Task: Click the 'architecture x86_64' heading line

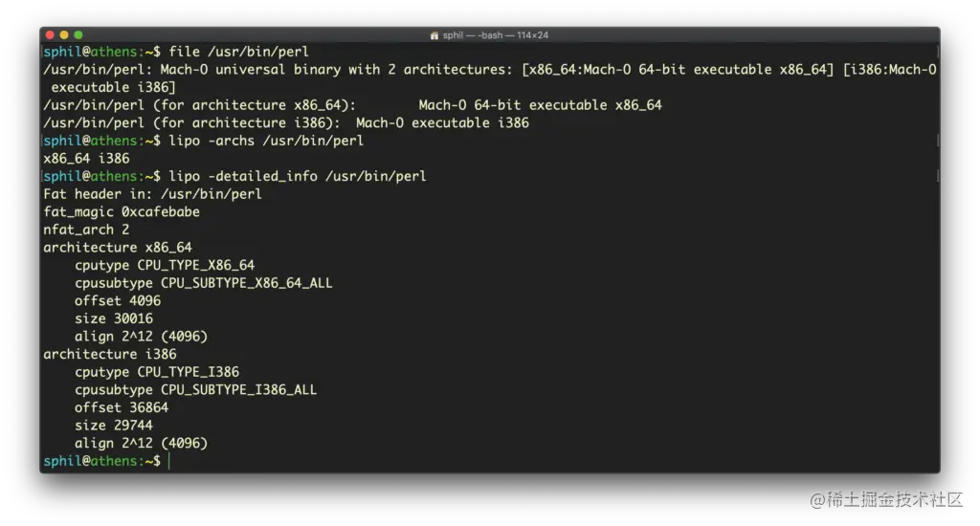Action: pos(118,248)
